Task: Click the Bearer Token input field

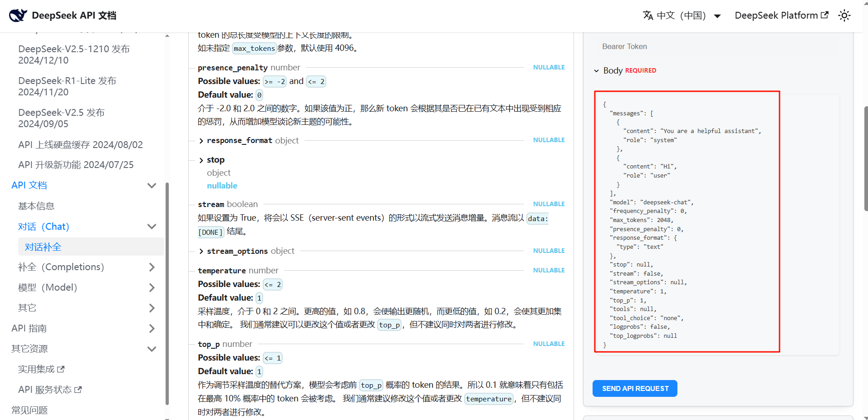Action: [718, 47]
